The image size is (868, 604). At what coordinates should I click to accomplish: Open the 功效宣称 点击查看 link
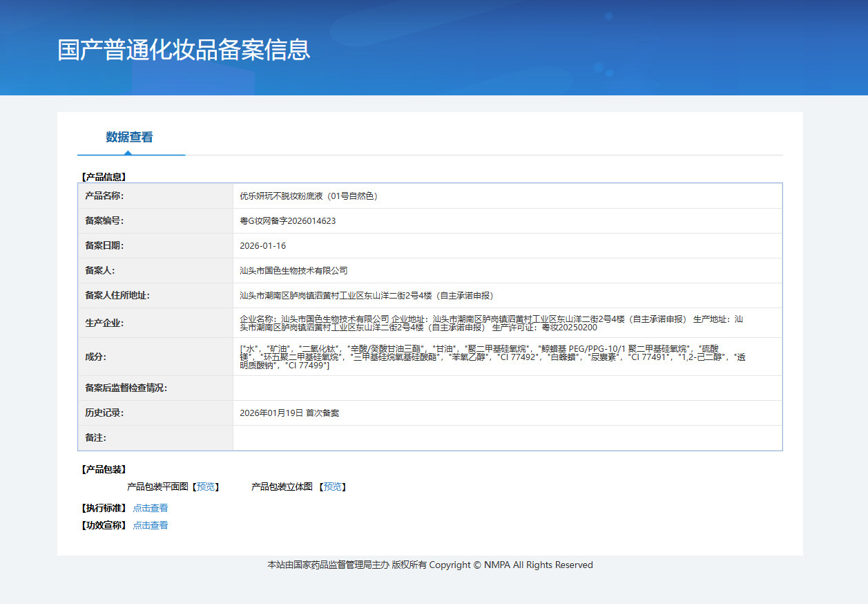(151, 525)
